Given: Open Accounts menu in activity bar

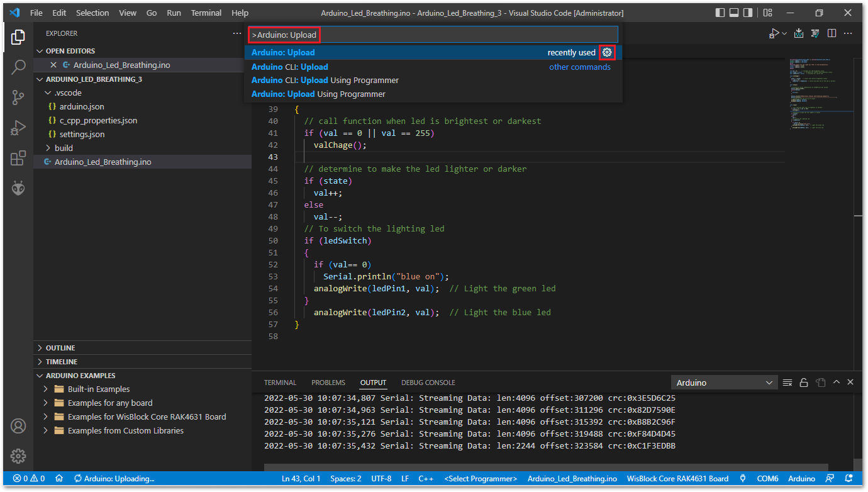Looking at the screenshot, I should click(18, 426).
